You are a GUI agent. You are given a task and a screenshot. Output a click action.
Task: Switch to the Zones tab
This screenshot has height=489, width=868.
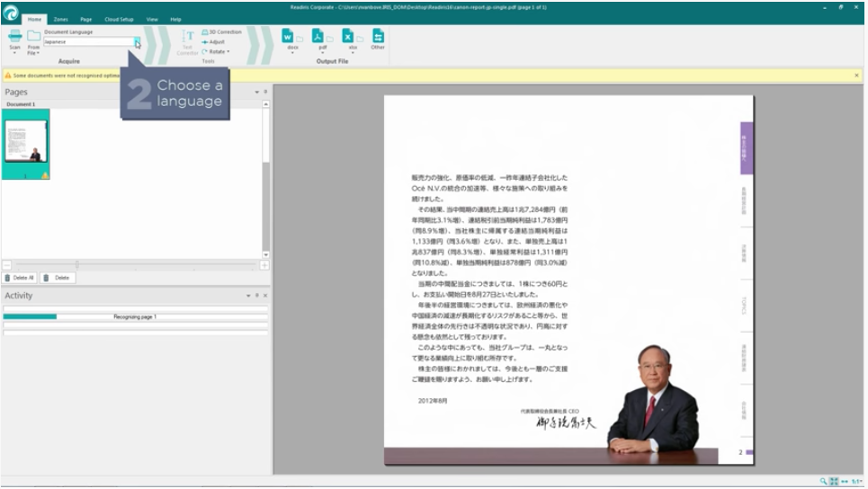[x=60, y=19]
